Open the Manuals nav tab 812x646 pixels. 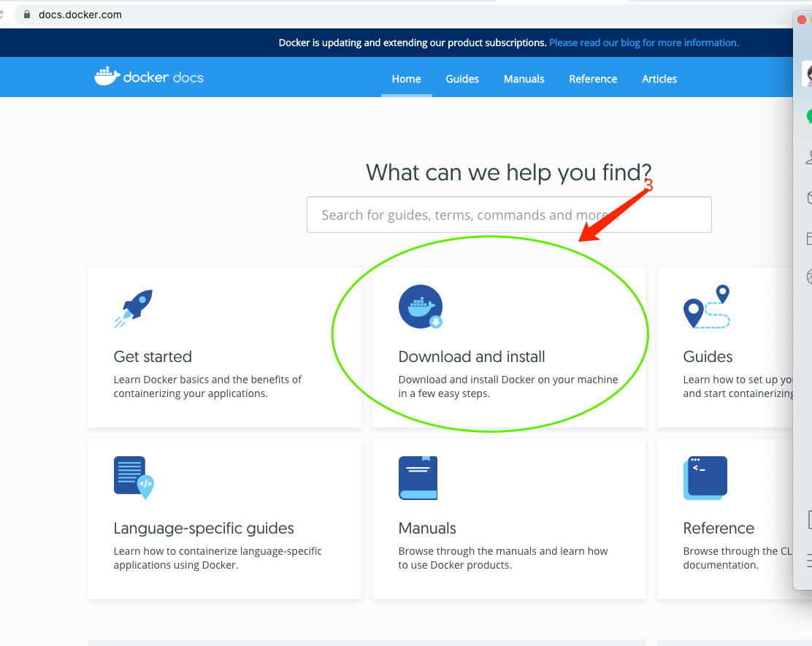coord(524,79)
